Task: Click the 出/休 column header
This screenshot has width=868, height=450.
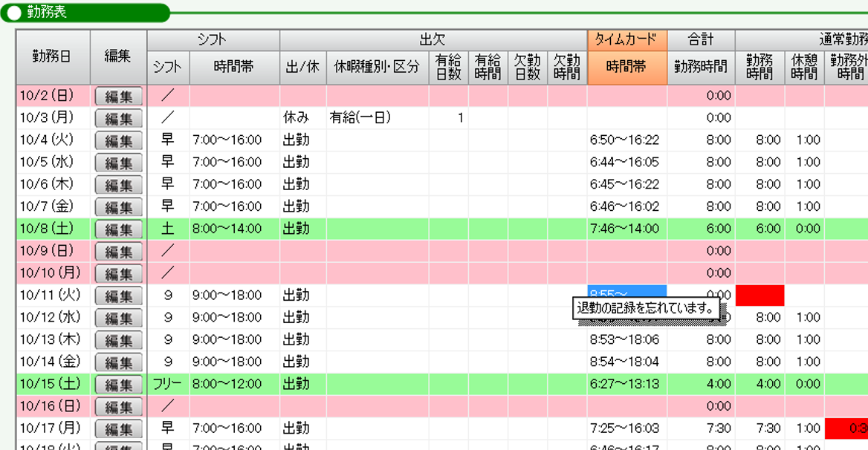Action: 302,68
